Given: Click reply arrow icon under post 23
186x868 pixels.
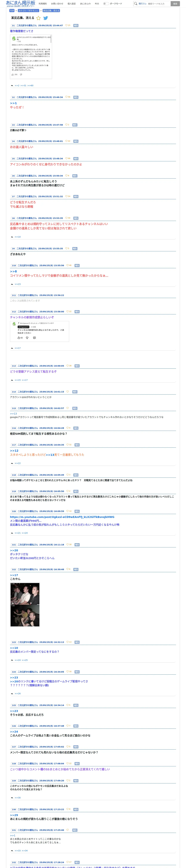Looking at the screenshot, I should (x=12, y=660).
